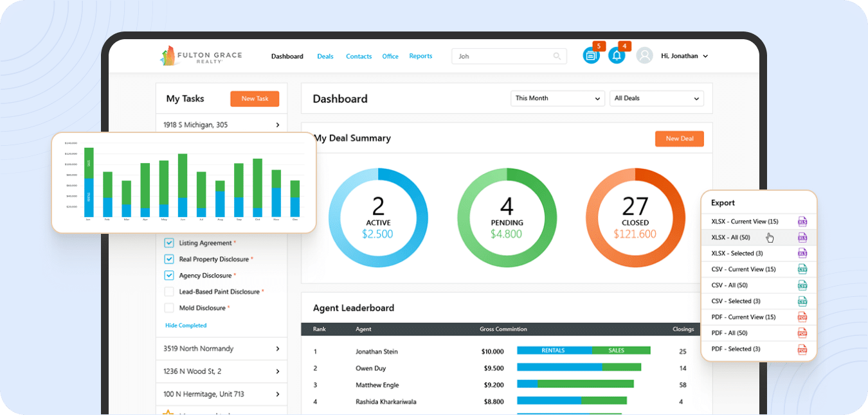Click XLSX icon for All (50)
Viewport: 868px width, 415px height.
(802, 238)
